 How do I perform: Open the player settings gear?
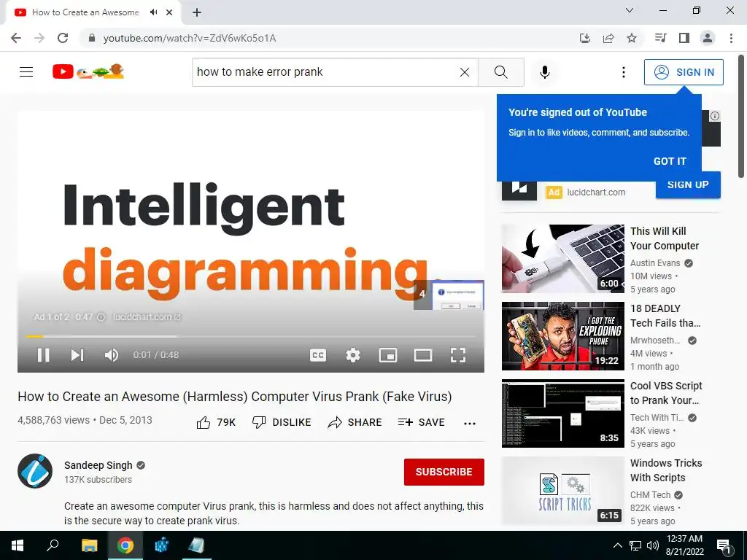[353, 355]
